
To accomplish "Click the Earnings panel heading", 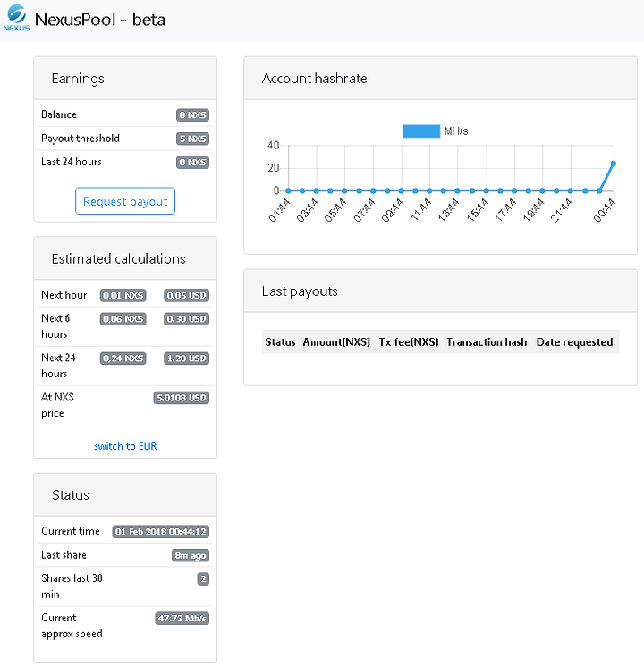I will coord(78,79).
